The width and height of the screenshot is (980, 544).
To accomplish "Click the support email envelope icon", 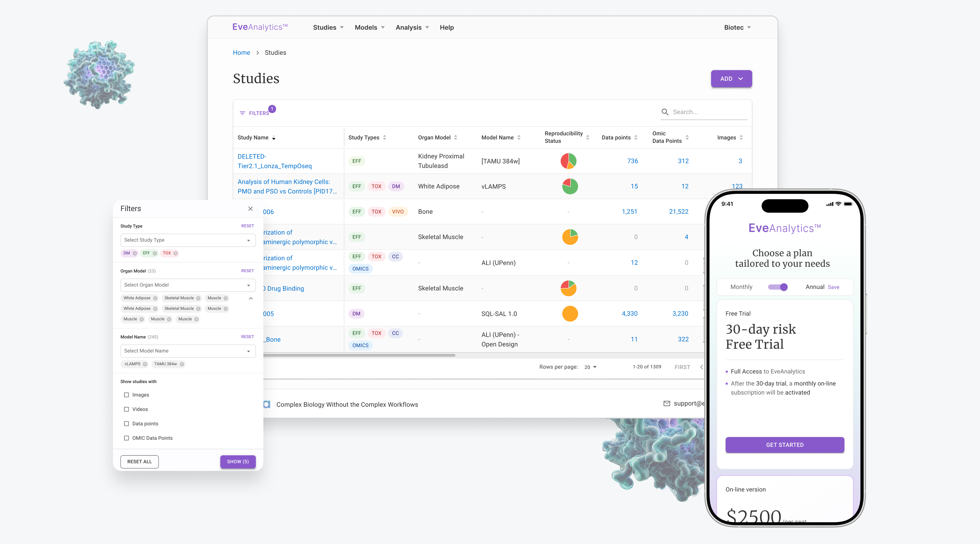I will (x=666, y=403).
